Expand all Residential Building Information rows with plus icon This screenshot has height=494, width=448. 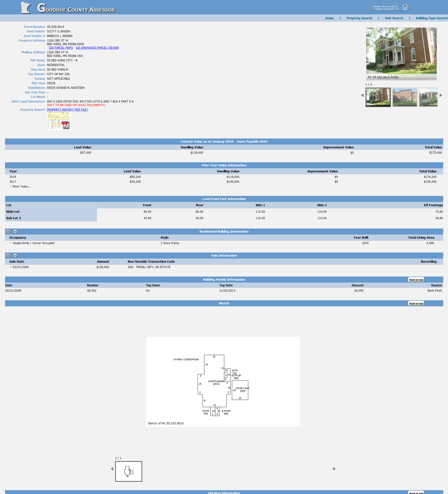8,232
